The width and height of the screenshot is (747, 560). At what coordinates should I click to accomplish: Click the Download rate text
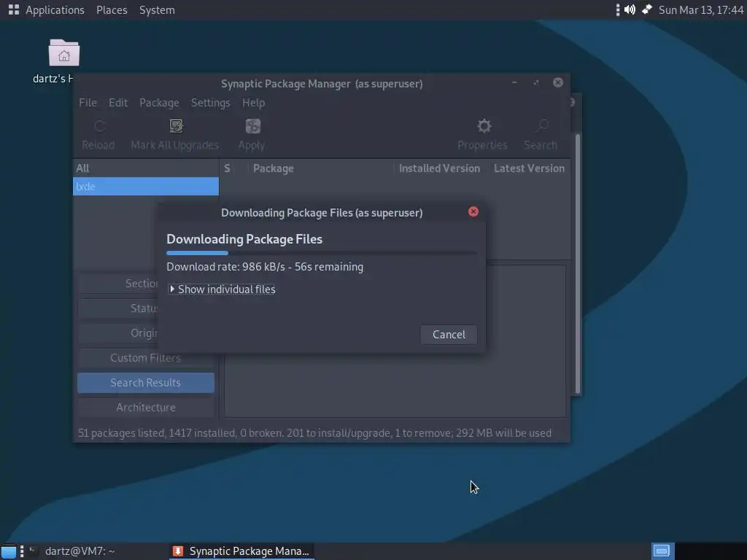(x=265, y=267)
